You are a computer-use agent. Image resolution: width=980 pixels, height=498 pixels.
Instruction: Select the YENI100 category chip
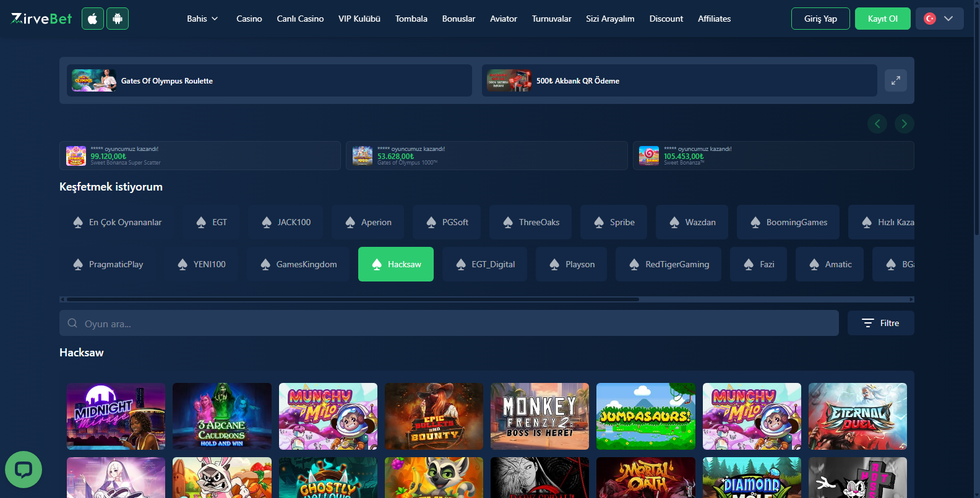(x=201, y=264)
